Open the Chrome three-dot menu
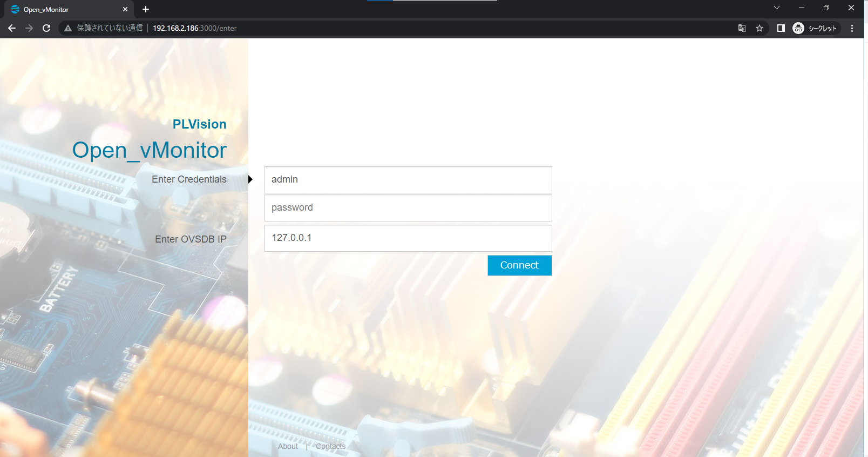The width and height of the screenshot is (868, 457). [852, 28]
